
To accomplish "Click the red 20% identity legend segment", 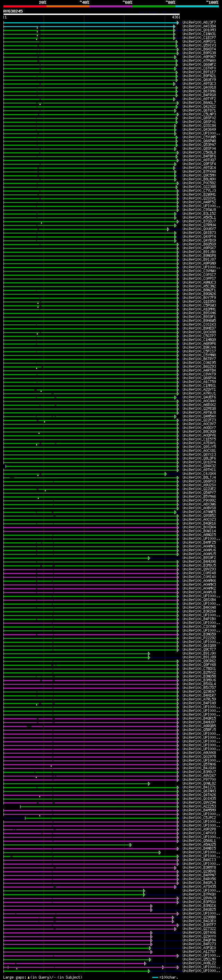I will pyautogui.click(x=25, y=7).
